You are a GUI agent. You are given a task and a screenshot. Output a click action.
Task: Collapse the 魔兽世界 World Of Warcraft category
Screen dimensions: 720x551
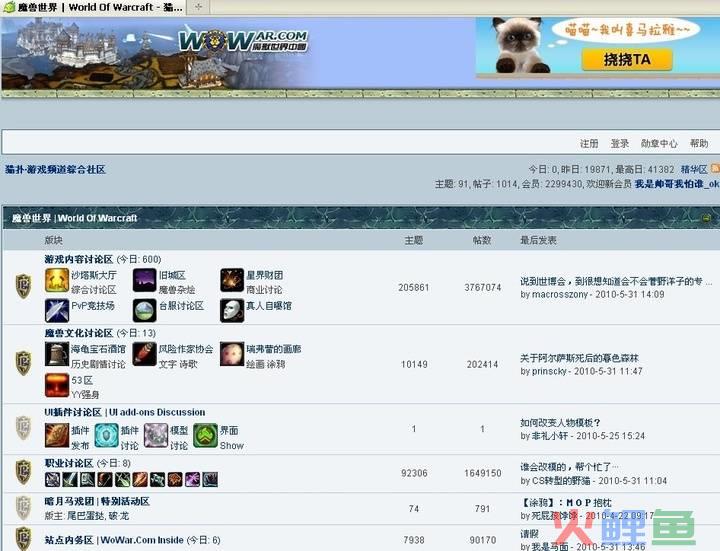[x=706, y=218]
